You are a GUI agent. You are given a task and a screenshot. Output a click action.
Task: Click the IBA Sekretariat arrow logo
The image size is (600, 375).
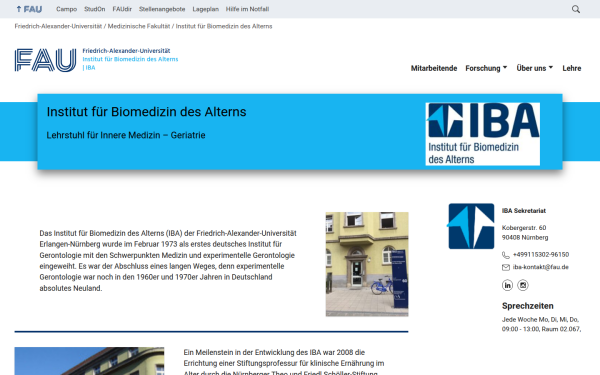click(x=471, y=226)
